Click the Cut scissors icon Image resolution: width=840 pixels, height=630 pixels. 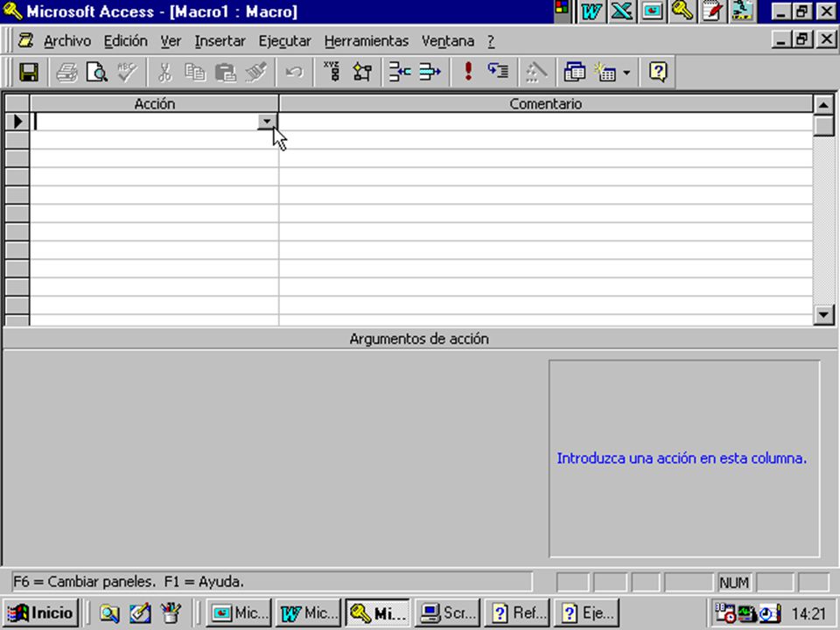click(x=164, y=72)
